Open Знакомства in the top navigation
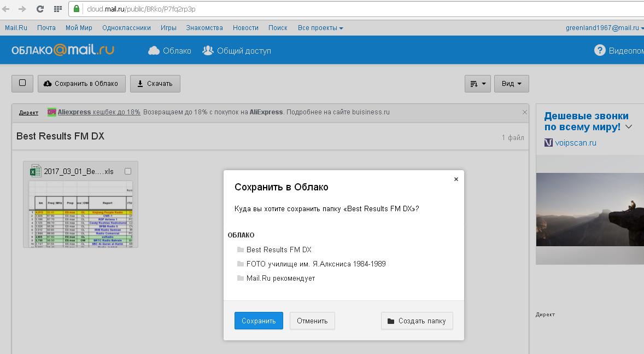 coord(204,28)
